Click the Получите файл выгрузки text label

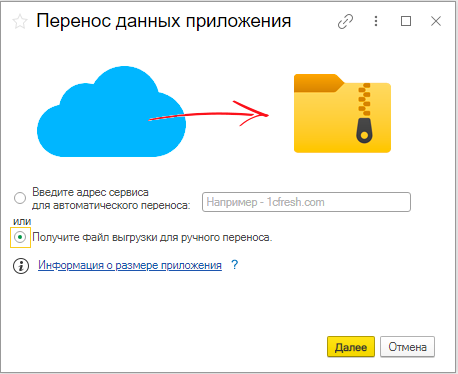point(152,237)
